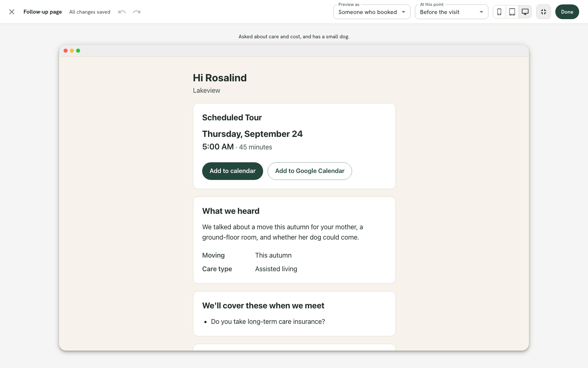Click the green window dot
The width and height of the screenshot is (588, 368).
78,51
